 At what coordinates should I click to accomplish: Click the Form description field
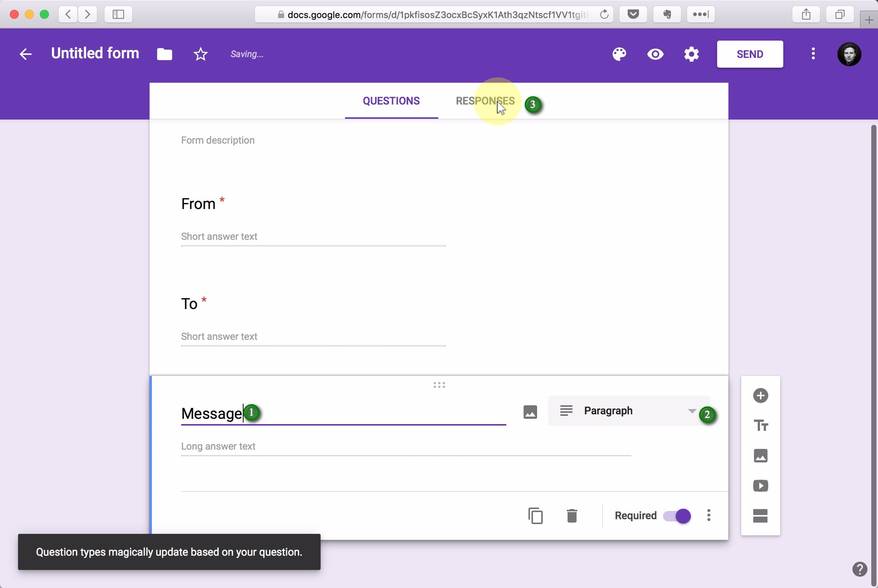coord(218,140)
